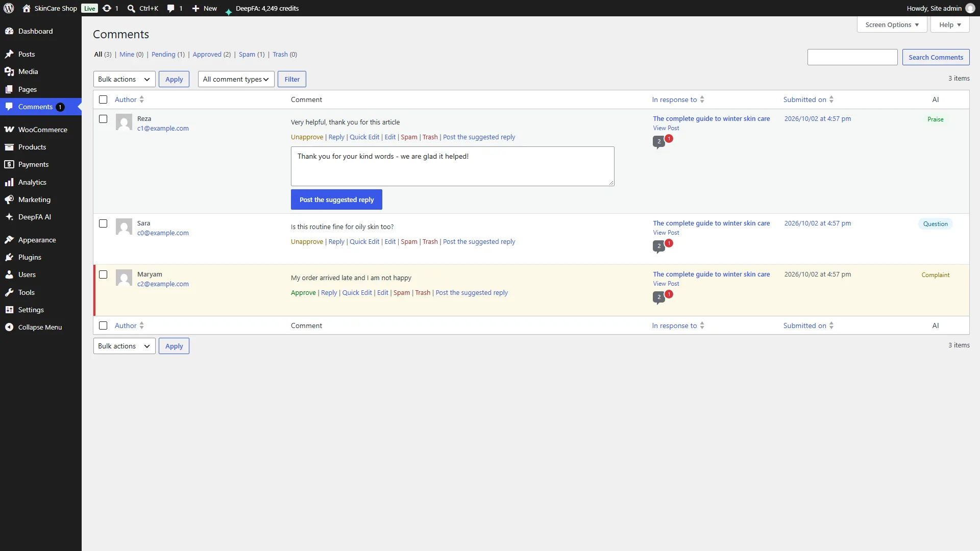Click the blue Post the suggested reply button
980x551 pixels.
pos(336,199)
